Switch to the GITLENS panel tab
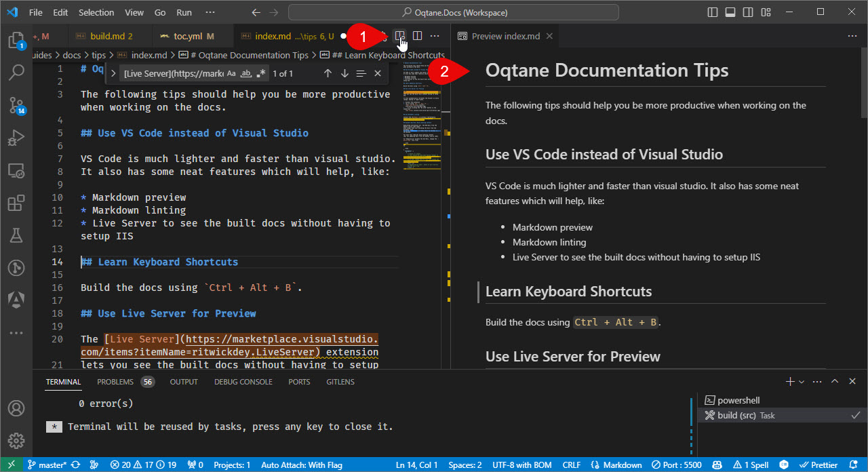Viewport: 868px width, 472px height. 340,382
